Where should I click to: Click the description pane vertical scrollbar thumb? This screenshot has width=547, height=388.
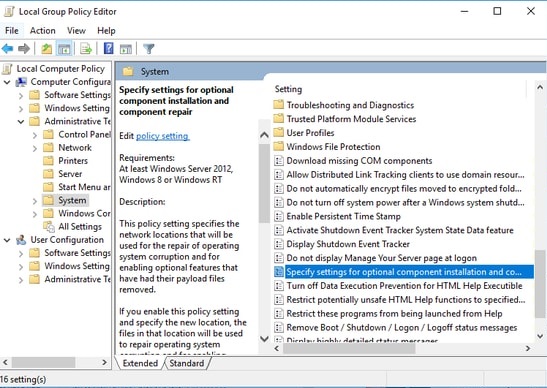(264, 183)
